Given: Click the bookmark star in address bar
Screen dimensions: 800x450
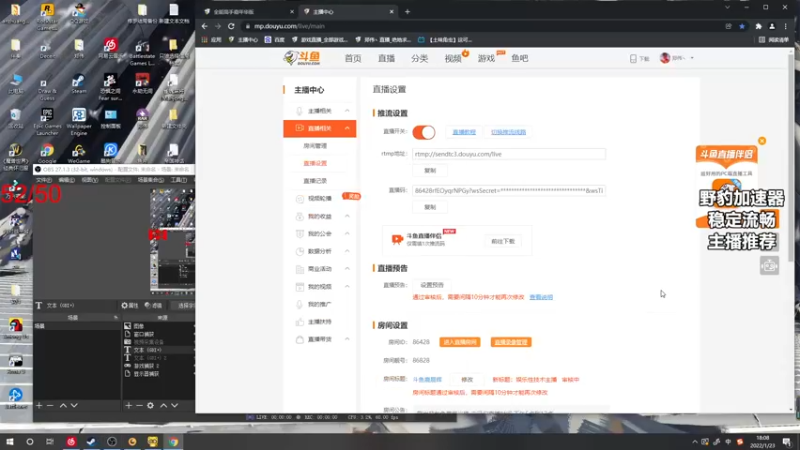Looking at the screenshot, I should click(x=742, y=26).
